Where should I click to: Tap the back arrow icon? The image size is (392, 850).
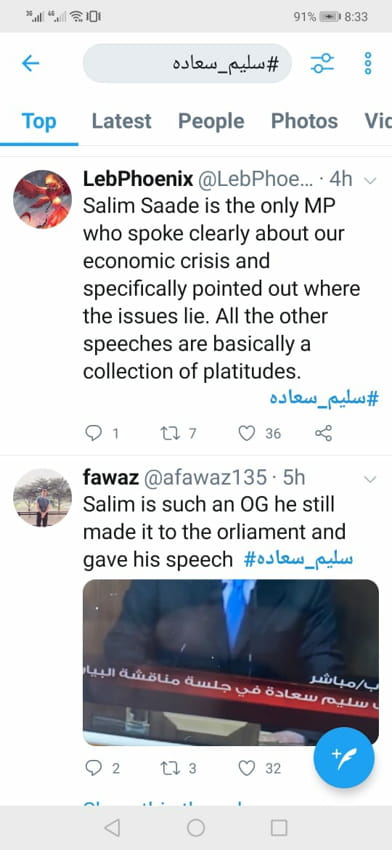pos(30,63)
